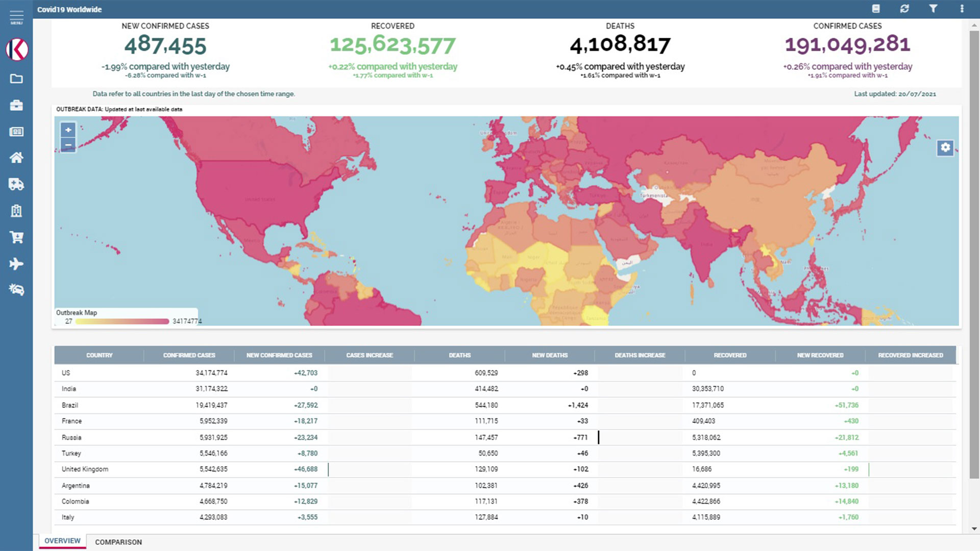Click the Covid19 Worldwide title
Screen dimensions: 980x551
click(x=69, y=9)
